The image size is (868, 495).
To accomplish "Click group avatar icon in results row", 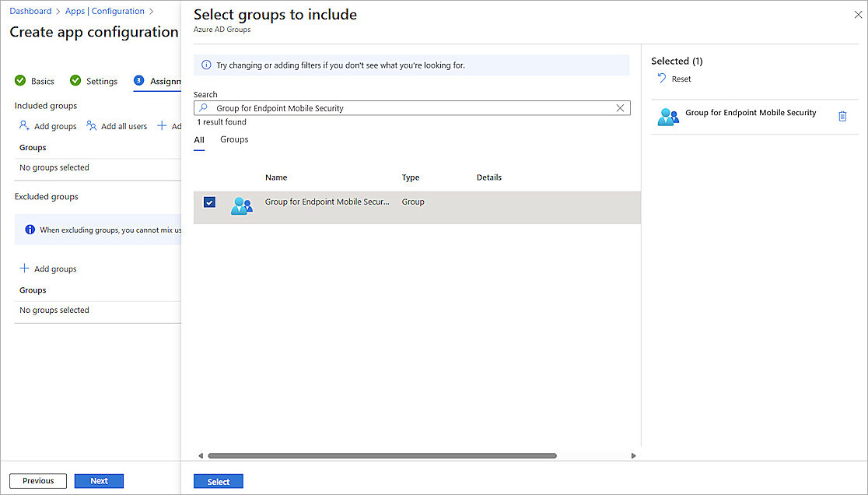I will click(x=241, y=206).
